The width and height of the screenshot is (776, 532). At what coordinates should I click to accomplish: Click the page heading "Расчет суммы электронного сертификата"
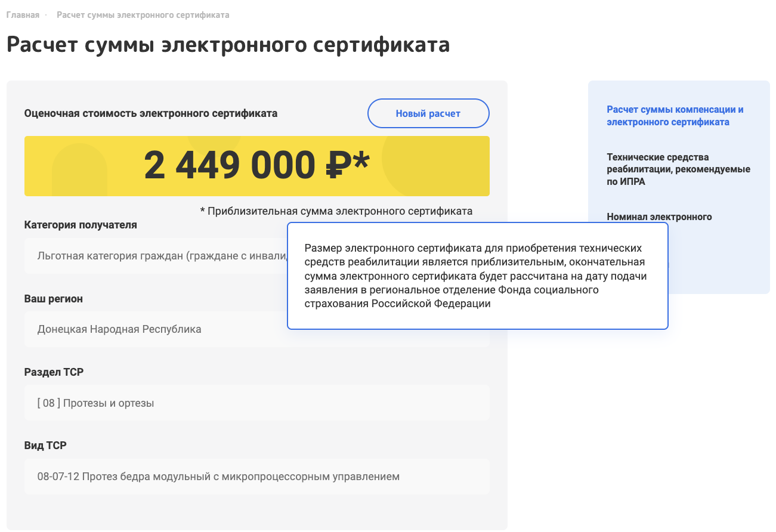click(x=228, y=45)
